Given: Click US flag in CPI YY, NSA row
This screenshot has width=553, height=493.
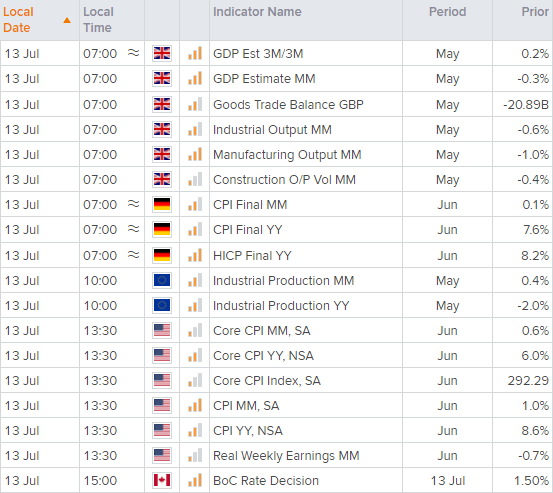Looking at the screenshot, I should pyautogui.click(x=162, y=431).
